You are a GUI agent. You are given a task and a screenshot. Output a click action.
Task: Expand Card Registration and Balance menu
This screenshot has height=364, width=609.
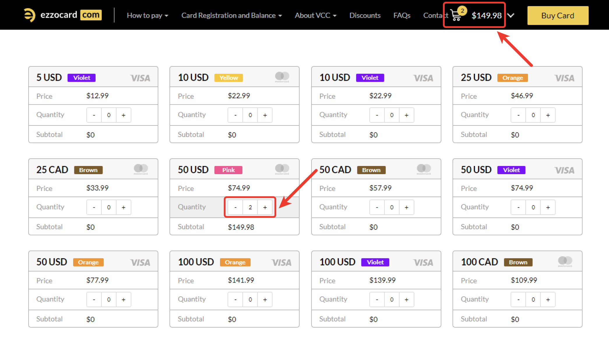(231, 15)
